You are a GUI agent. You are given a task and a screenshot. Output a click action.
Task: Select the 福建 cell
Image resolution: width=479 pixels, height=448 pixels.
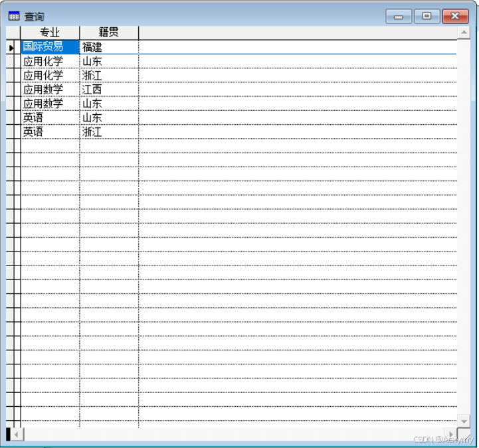[109, 47]
